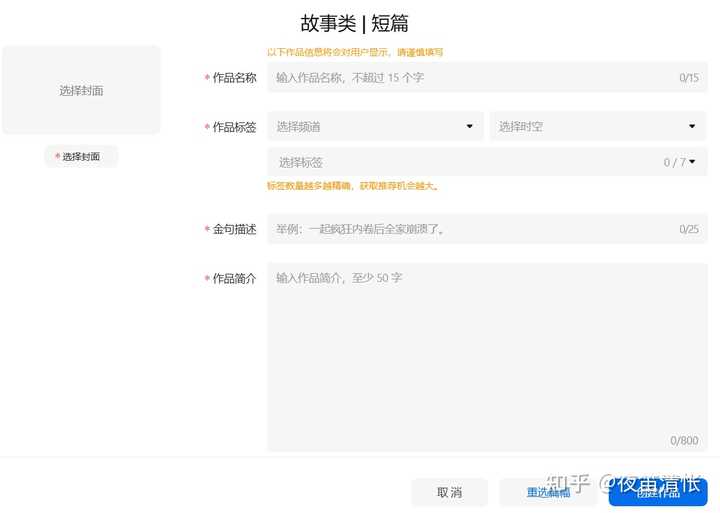Click the 选择标签 dropdown arrow icon
The image size is (720, 513).
pyautogui.click(x=692, y=162)
